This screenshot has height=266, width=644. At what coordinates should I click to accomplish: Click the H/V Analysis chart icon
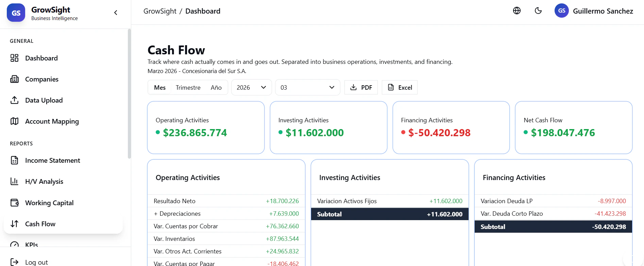(x=14, y=181)
